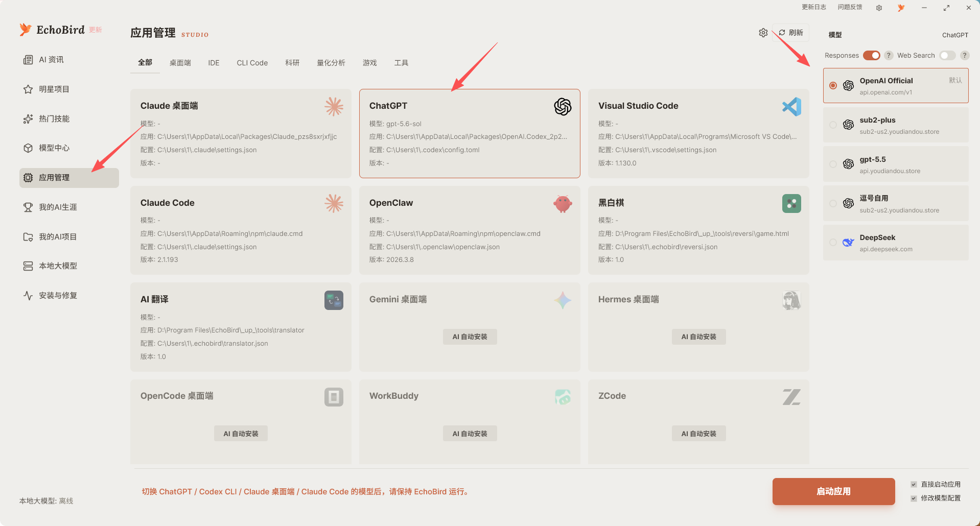Viewport: 980px width, 526px height.
Task: Switch to the 工具 tab
Action: 402,63
